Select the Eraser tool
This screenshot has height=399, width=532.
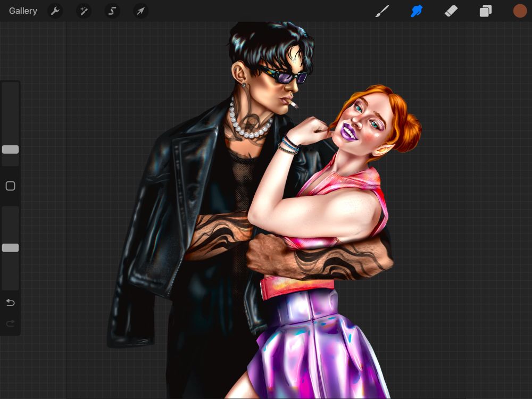tap(451, 11)
